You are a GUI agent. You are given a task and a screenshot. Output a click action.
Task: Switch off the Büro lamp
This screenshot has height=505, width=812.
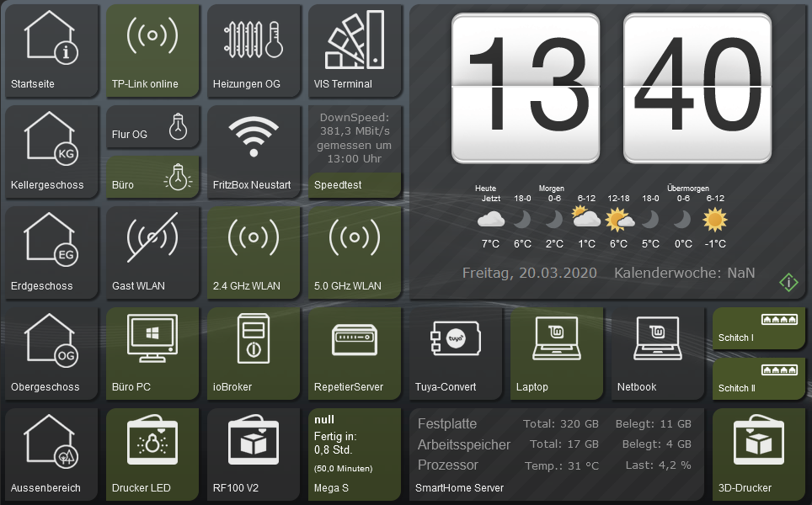[x=177, y=177]
